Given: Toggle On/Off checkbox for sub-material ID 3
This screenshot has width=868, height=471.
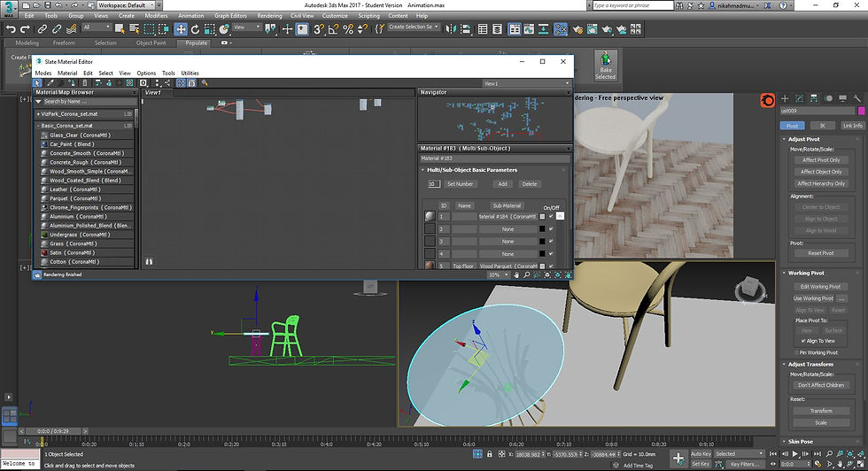Looking at the screenshot, I should pos(551,242).
